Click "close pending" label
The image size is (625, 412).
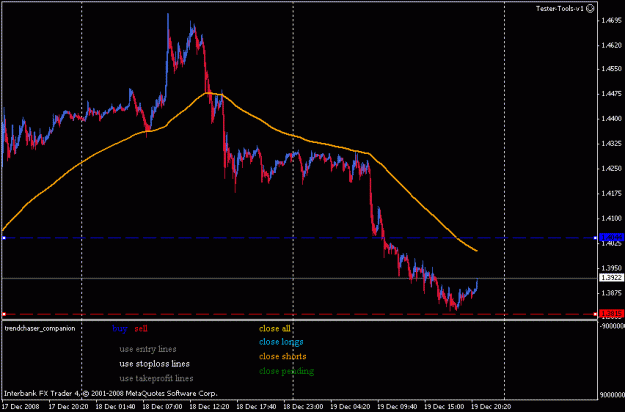[x=286, y=371]
